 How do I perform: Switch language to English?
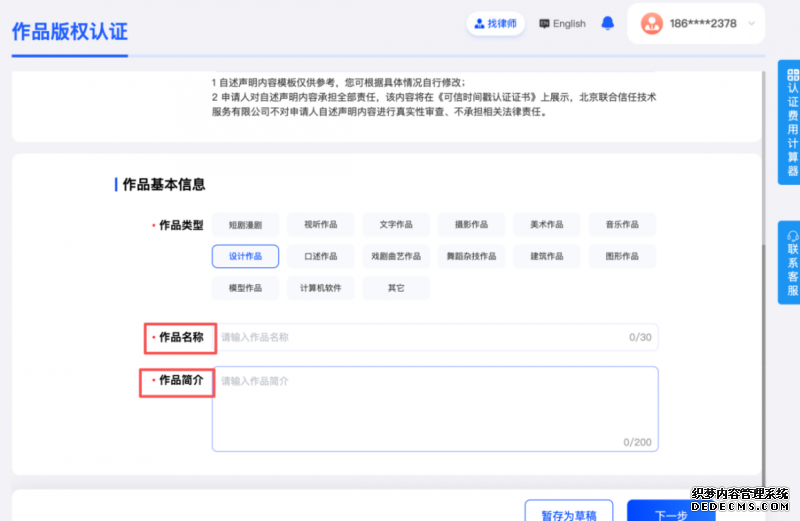pos(562,23)
